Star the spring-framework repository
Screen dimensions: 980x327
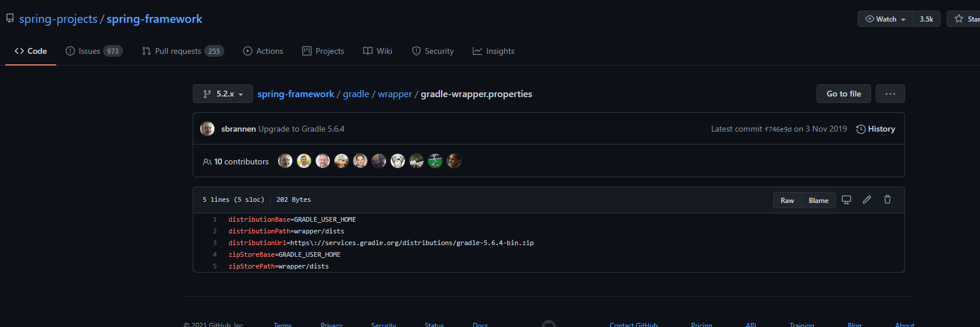tap(964, 19)
